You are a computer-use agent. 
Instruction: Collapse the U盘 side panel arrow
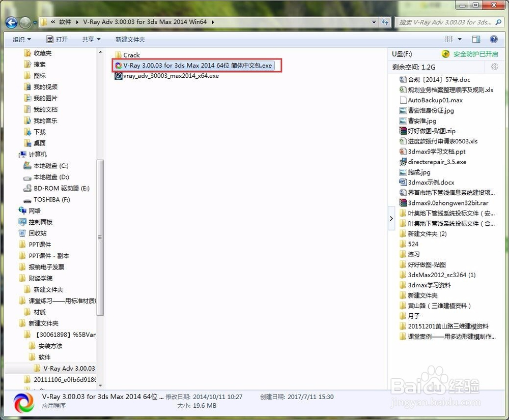point(391,218)
